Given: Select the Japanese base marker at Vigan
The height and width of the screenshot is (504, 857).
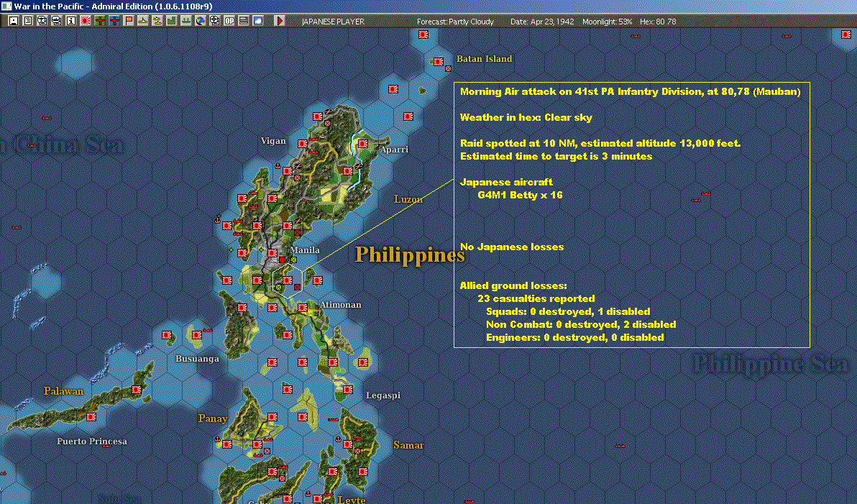Looking at the screenshot, I should tap(302, 144).
